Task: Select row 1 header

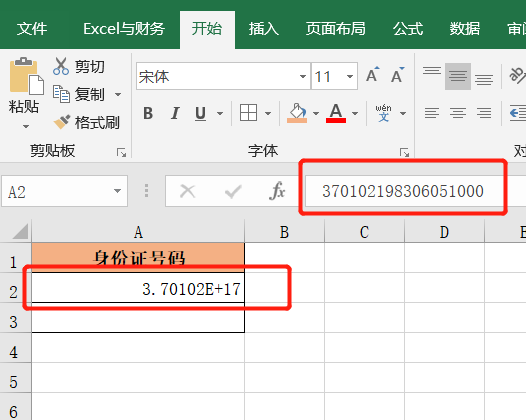Action: 14,258
